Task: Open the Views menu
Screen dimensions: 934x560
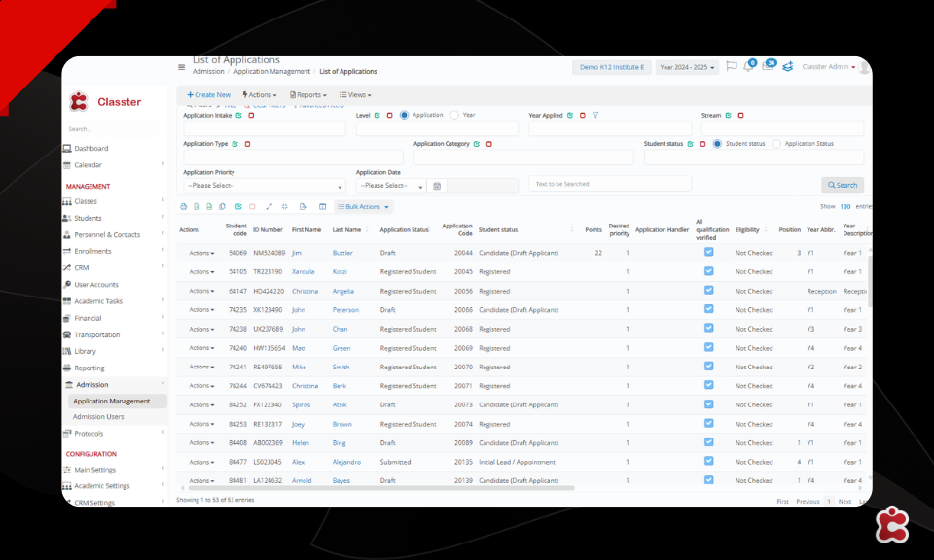Action: pos(358,95)
